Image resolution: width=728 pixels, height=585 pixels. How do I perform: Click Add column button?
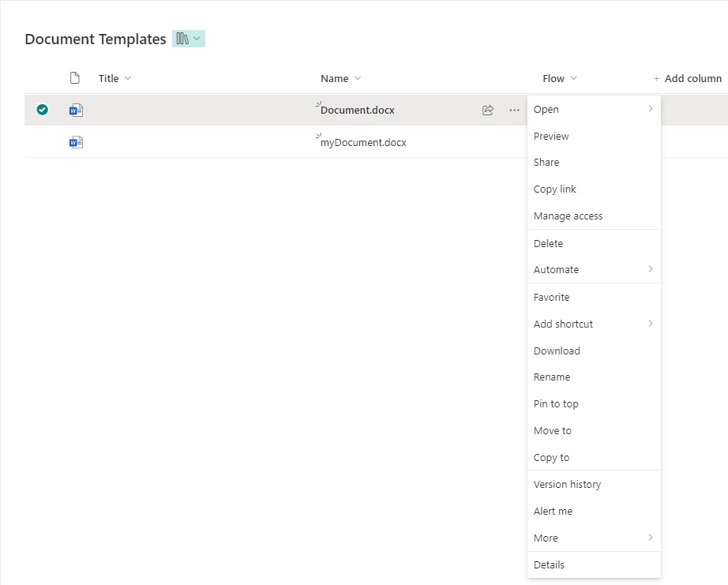pyautogui.click(x=688, y=78)
